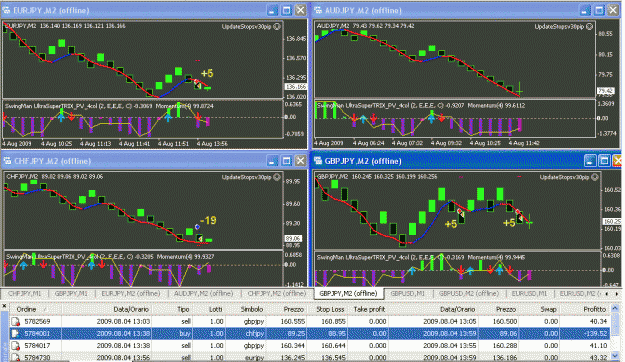Click the AUDJPY chart window title icon
The height and width of the screenshot is (362, 625).
[x=318, y=10]
